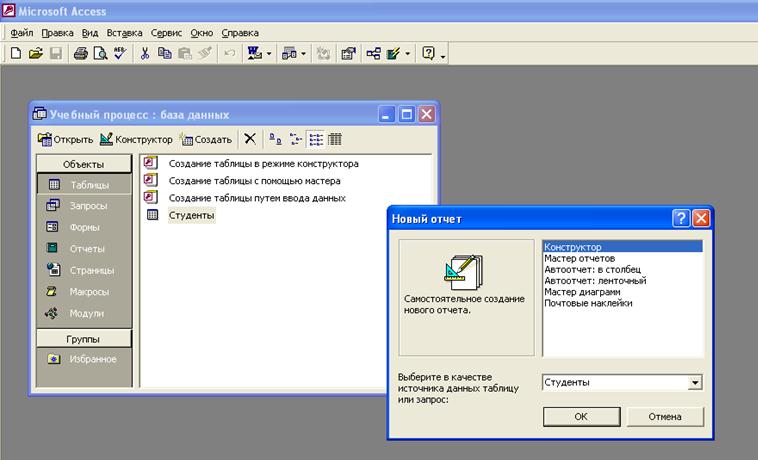
Task: Click Создать in the database window
Action: pyautogui.click(x=206, y=140)
